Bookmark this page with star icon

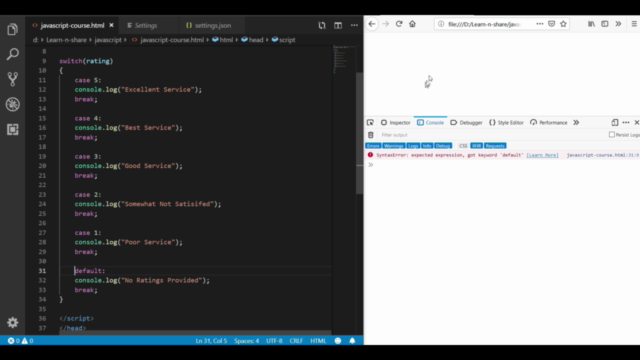[x=563, y=24]
